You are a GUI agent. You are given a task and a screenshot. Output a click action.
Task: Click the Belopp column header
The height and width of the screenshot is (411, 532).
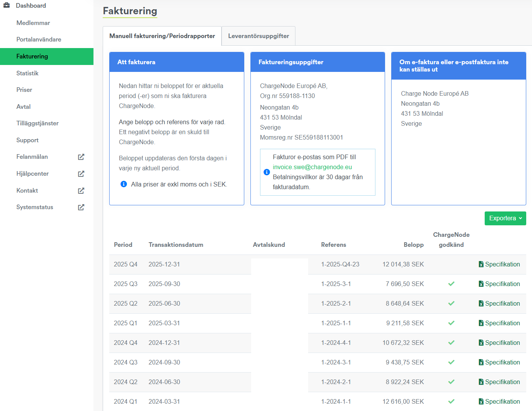pos(413,245)
